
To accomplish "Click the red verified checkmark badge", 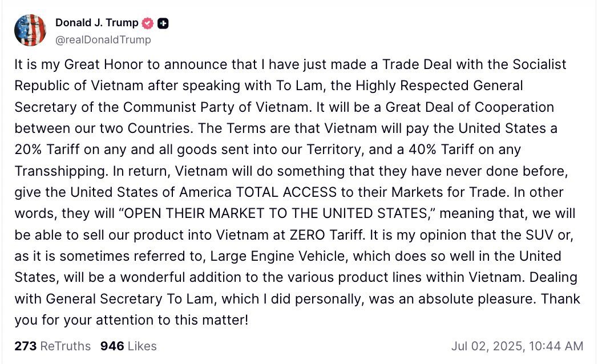I will click(x=148, y=23).
